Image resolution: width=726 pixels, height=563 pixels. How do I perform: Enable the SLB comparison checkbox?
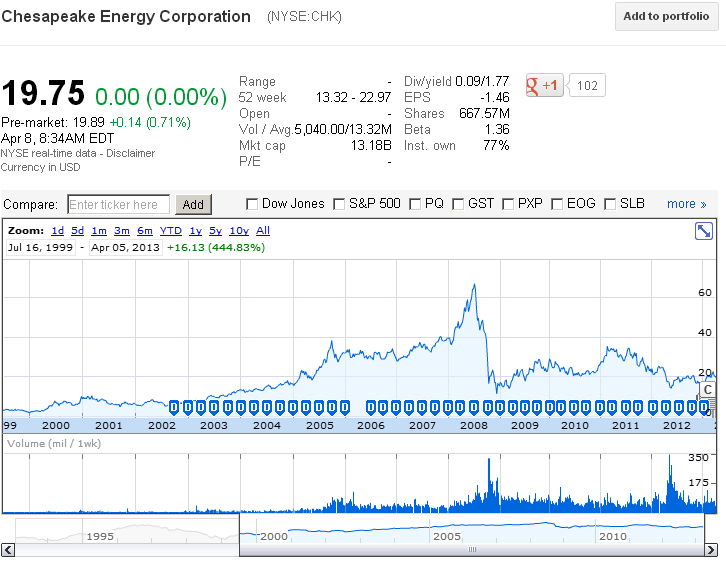pyautogui.click(x=610, y=204)
